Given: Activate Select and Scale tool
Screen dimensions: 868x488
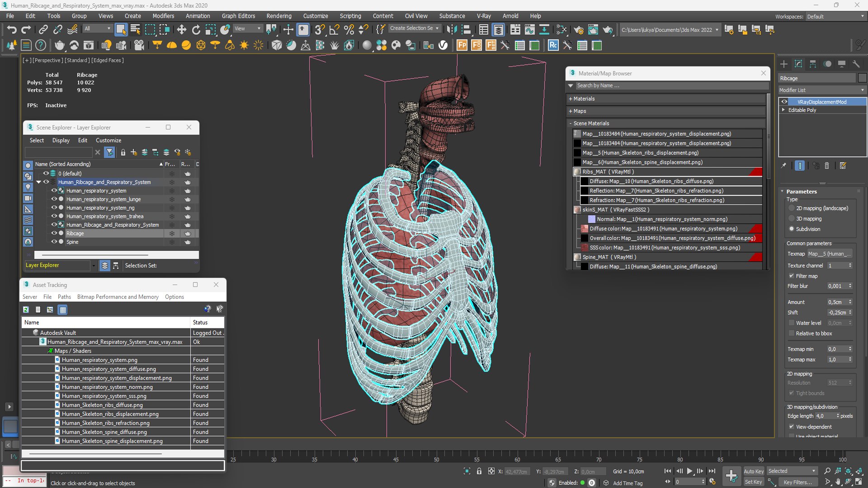Looking at the screenshot, I should point(210,30).
